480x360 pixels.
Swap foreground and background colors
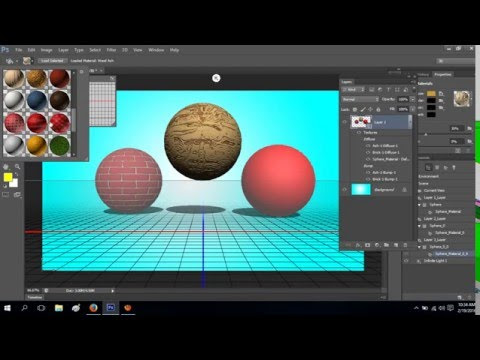(x=16, y=175)
